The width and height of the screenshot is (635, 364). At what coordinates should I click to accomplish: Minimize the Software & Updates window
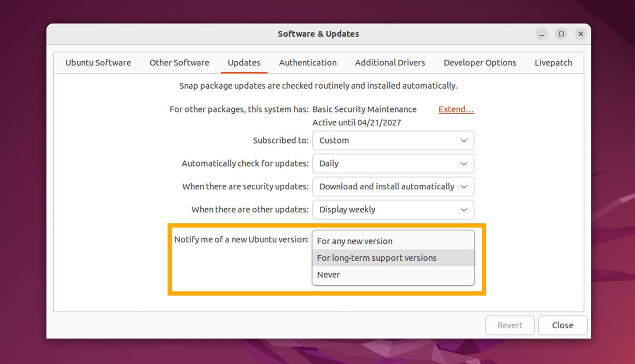pos(542,34)
